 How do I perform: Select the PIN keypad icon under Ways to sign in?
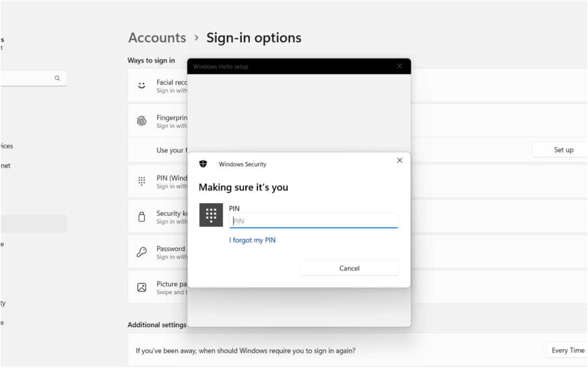tap(141, 181)
